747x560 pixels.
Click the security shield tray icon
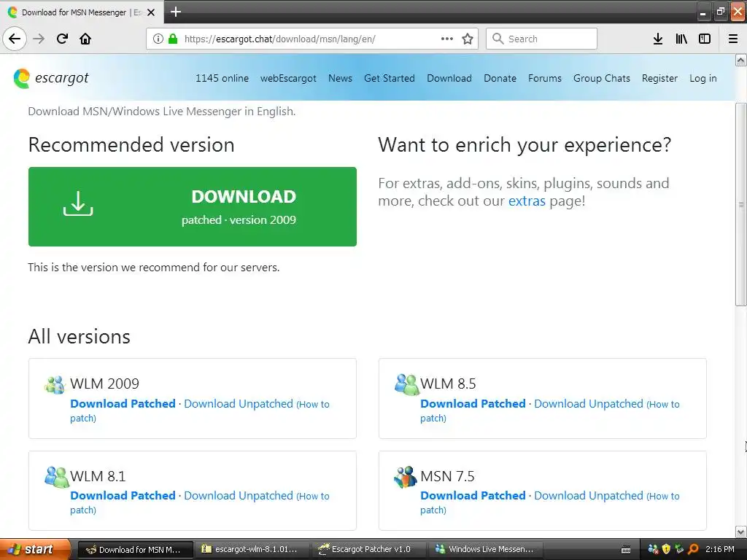coord(667,549)
